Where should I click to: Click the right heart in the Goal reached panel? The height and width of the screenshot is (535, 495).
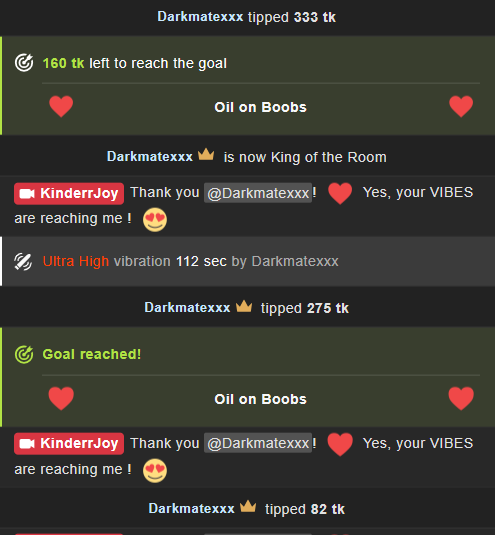[x=461, y=398]
